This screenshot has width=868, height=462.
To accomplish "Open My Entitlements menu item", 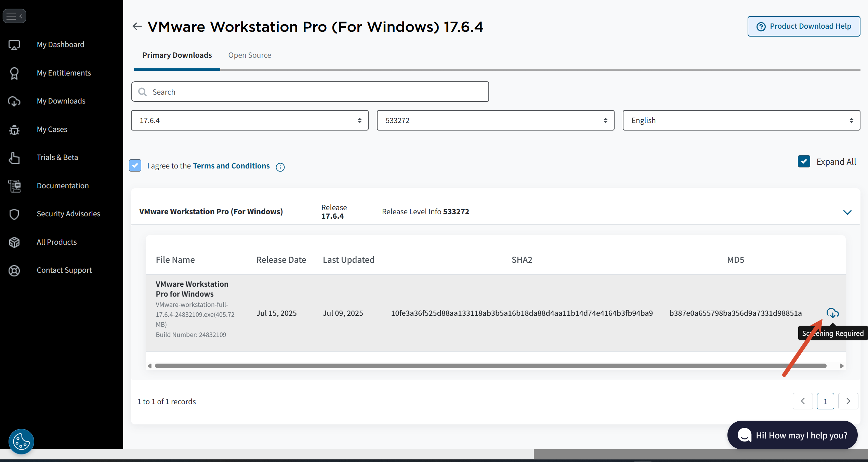I will (64, 73).
